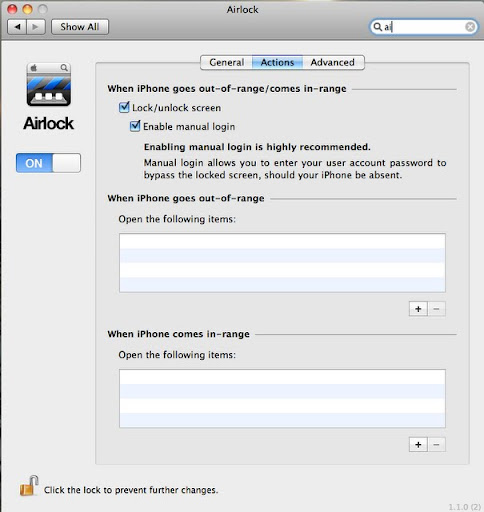Minimize the window with the yellow button
Viewport: 484px width, 512px height.
27,9
